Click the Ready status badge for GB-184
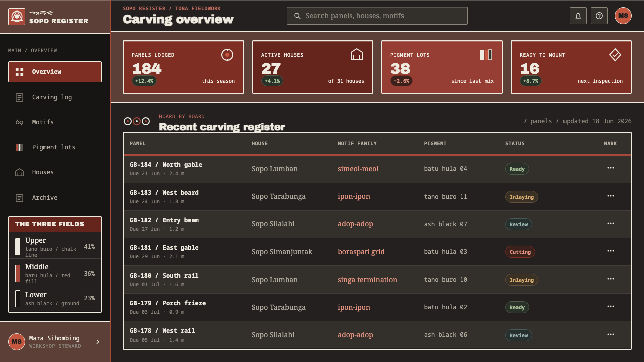 [x=517, y=169]
